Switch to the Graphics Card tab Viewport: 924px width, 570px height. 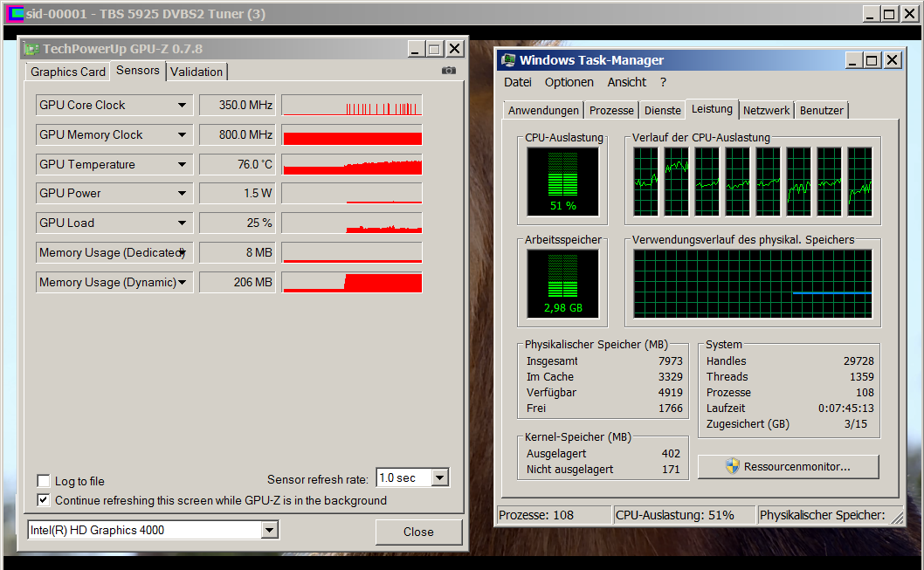pyautogui.click(x=68, y=72)
